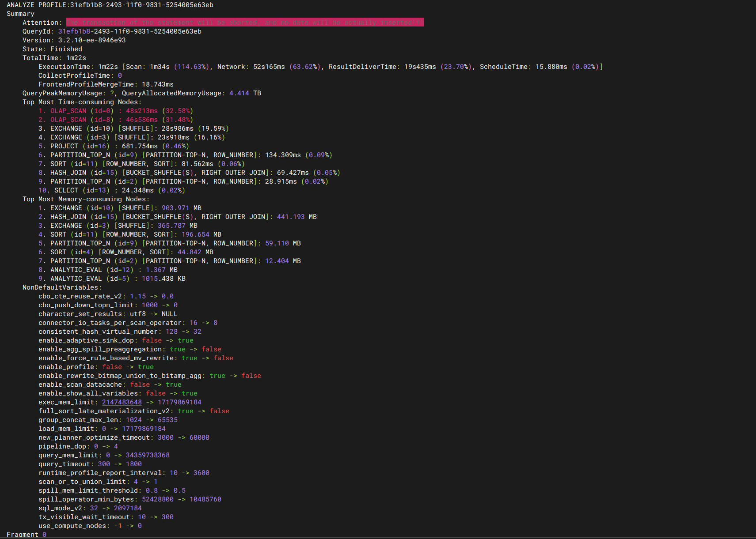Click the ANALYTIC_EVAL (id=5) memory entry

point(112,279)
